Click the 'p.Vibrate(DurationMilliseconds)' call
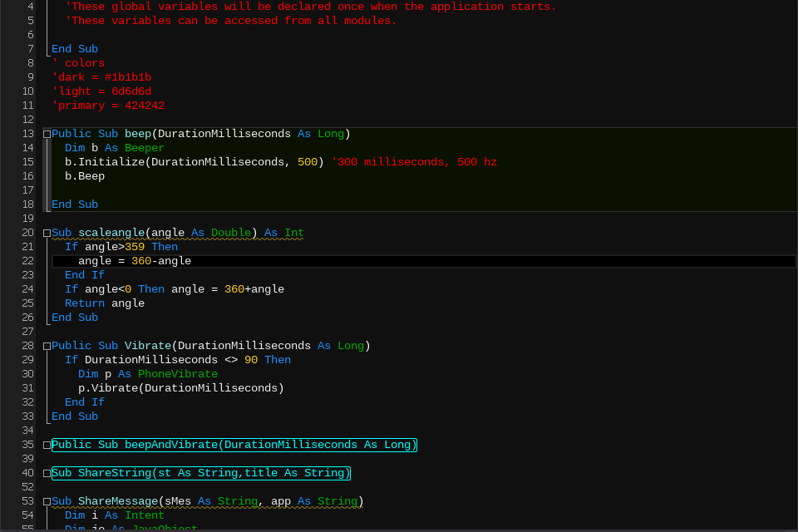The image size is (798, 532). coord(181,388)
